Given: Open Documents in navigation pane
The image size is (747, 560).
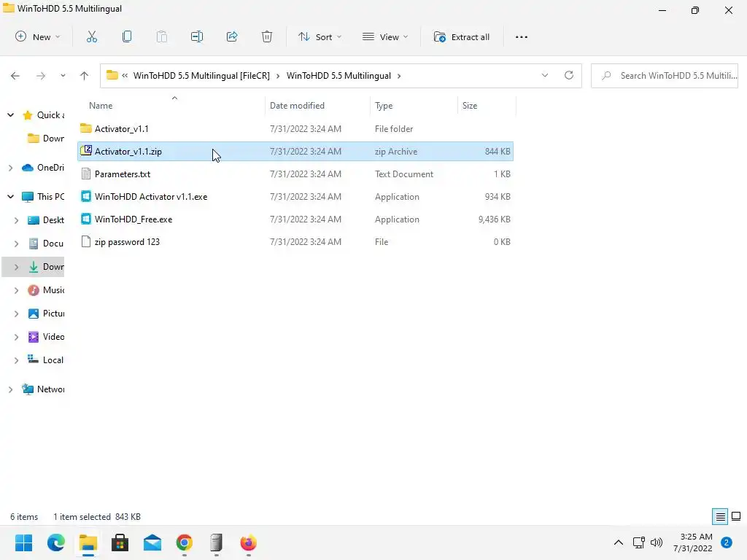Looking at the screenshot, I should tap(46, 244).
